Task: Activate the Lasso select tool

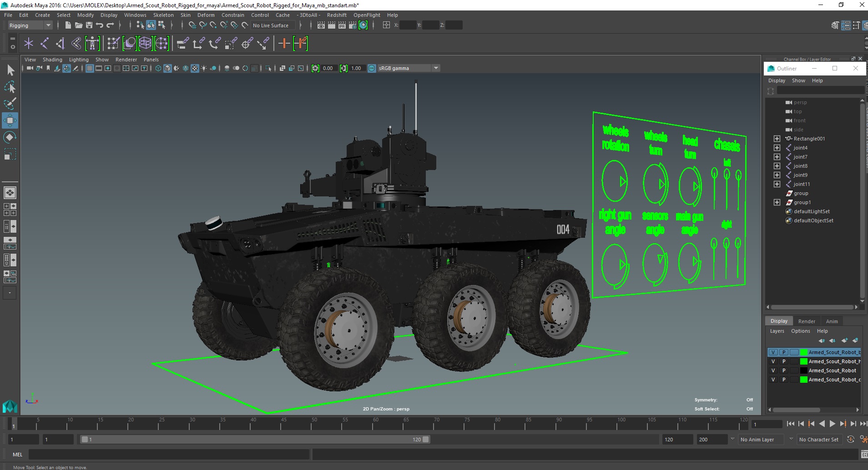Action: pos(10,87)
